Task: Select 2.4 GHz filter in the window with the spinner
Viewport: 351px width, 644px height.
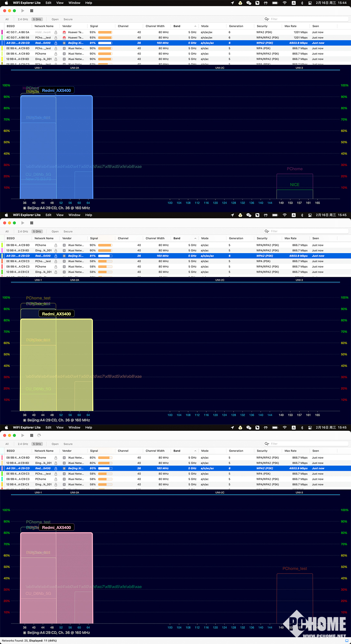Action: point(23,444)
